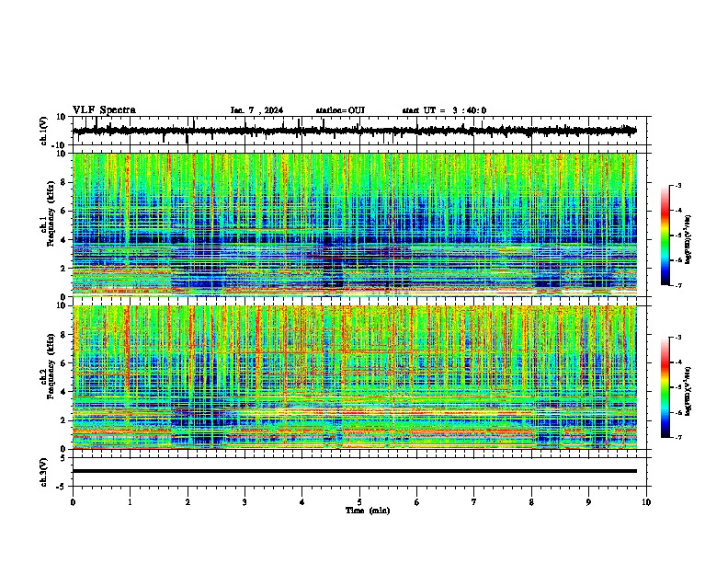Screen dimensions: 728x563
Task: Click the thick black ch.3 voltage trace
Action: (355, 471)
